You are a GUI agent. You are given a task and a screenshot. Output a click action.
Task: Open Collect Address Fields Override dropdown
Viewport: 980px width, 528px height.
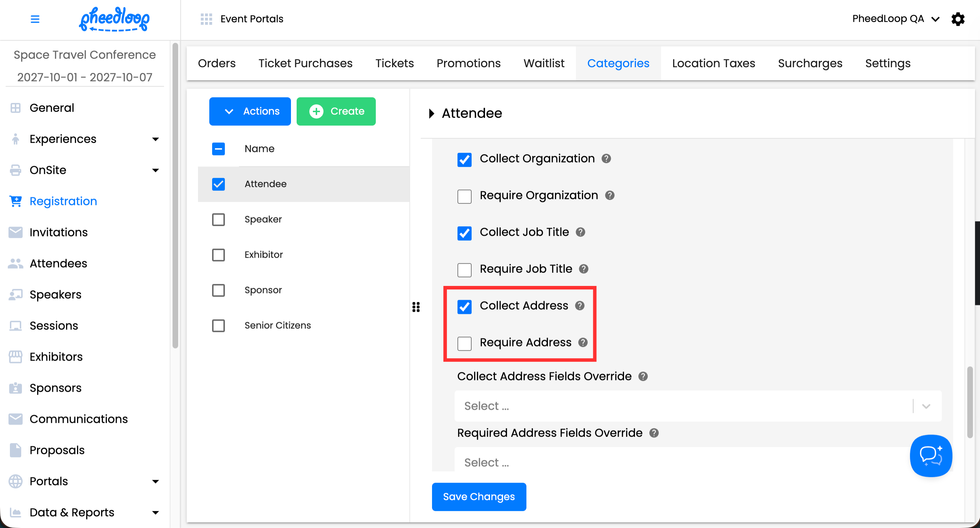point(698,406)
